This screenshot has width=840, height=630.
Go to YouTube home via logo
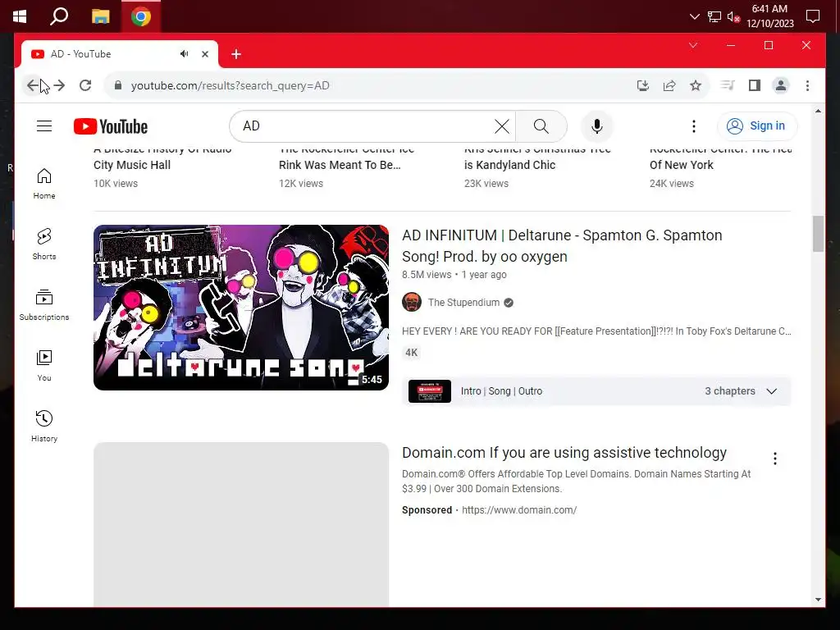tap(111, 126)
